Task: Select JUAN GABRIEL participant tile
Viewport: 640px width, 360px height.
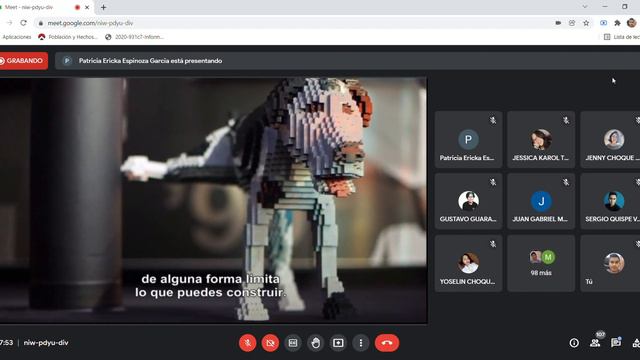Action: pos(541,201)
